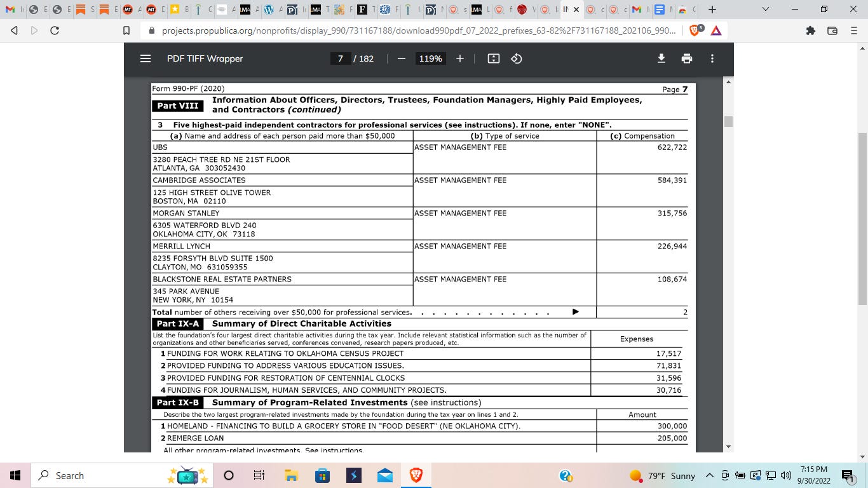This screenshot has height=488, width=868.
Task: Open PDF viewer more actions menu
Action: pyautogui.click(x=712, y=58)
